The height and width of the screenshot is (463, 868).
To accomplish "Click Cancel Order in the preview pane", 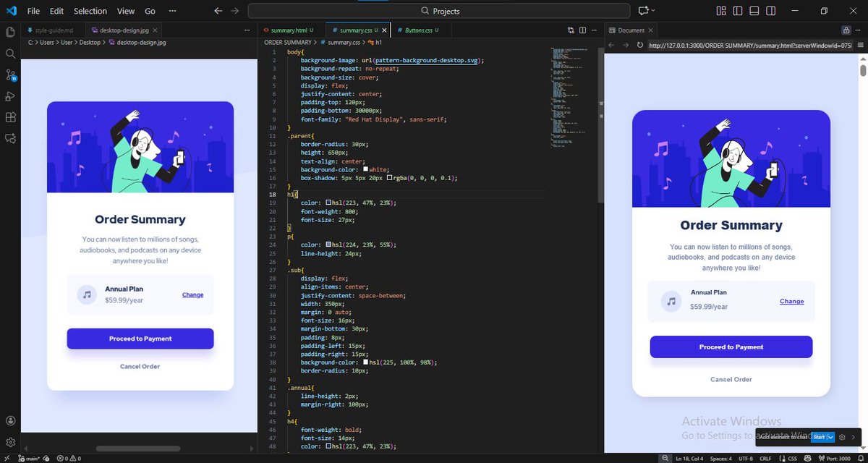I will (731, 379).
